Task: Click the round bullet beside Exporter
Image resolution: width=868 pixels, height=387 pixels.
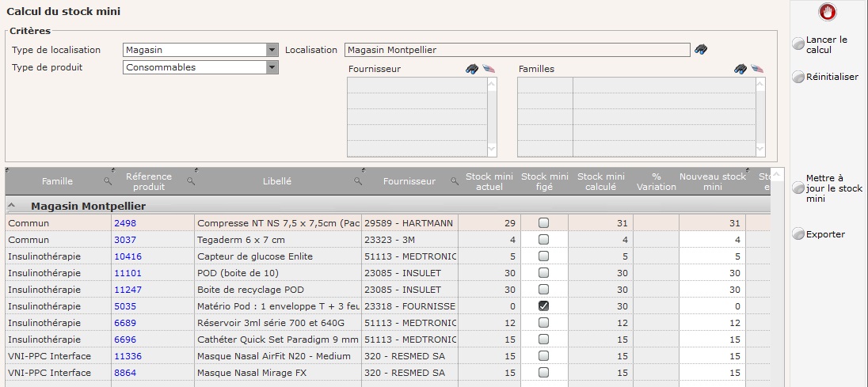Action: [x=798, y=234]
